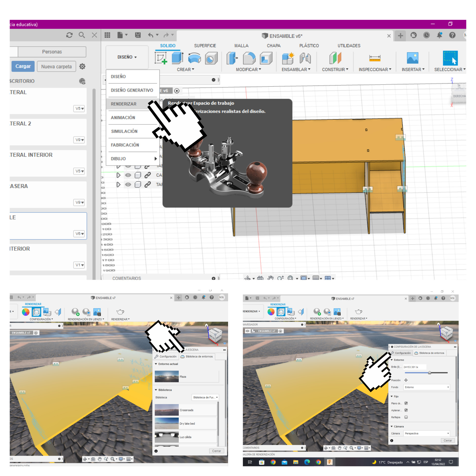
Task: Open the CONSTRUIR dropdown menu
Action: click(x=335, y=69)
